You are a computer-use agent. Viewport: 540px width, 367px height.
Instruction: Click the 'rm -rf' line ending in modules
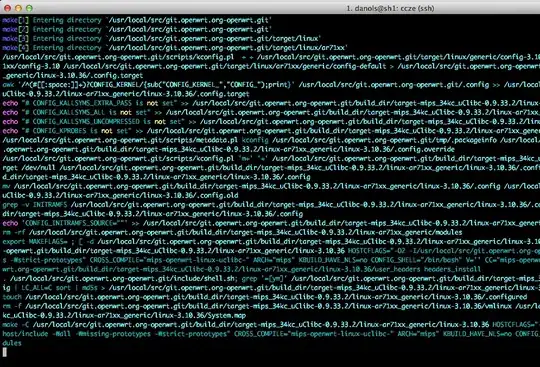tap(232, 232)
